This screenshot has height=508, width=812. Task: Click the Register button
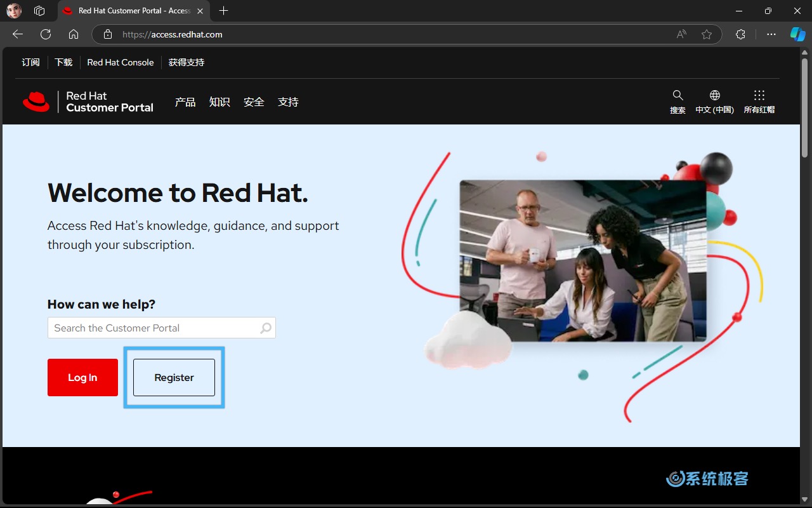(174, 377)
